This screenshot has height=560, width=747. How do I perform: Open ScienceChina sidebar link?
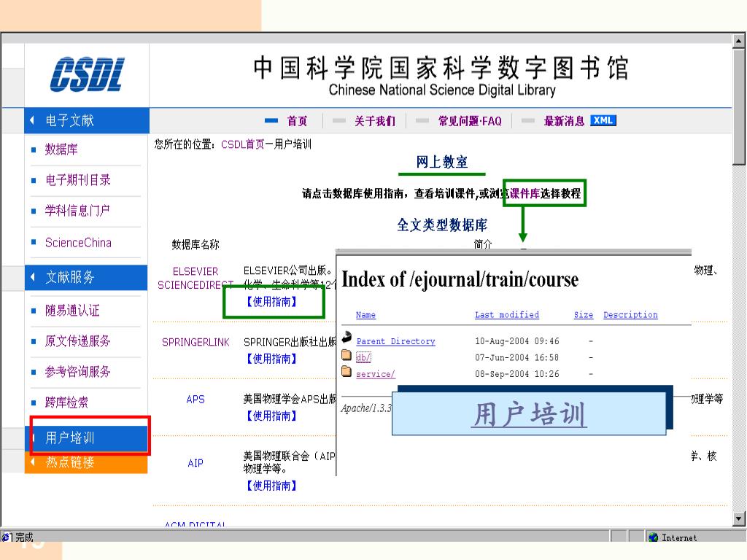78,243
